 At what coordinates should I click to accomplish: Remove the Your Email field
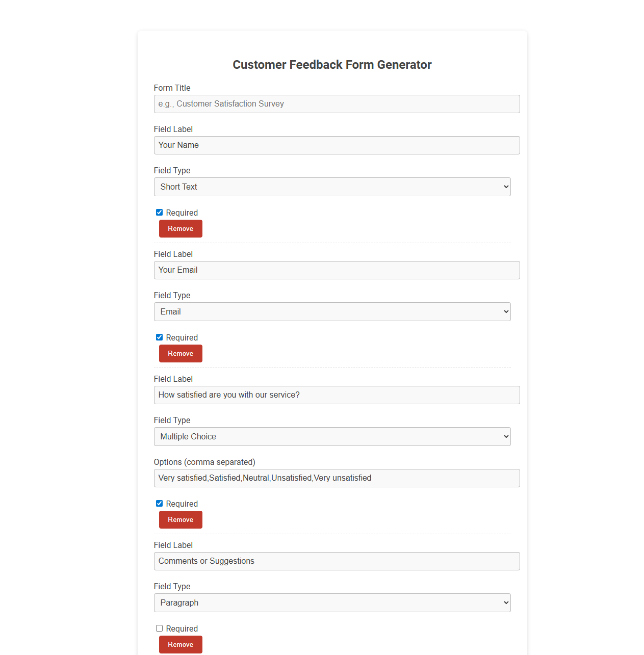tap(181, 353)
